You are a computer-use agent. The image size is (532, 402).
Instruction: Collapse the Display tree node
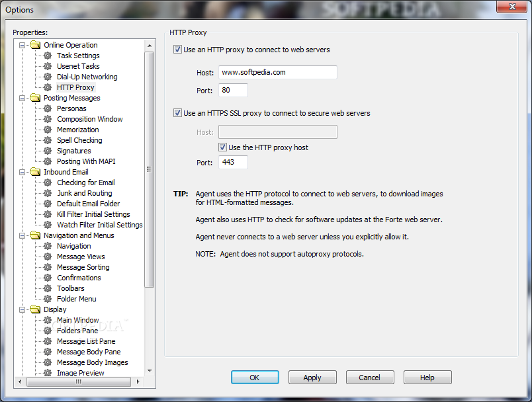pos(22,309)
